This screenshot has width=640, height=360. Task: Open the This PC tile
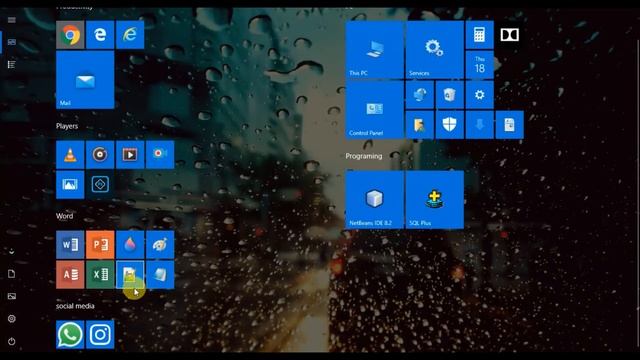(375, 50)
